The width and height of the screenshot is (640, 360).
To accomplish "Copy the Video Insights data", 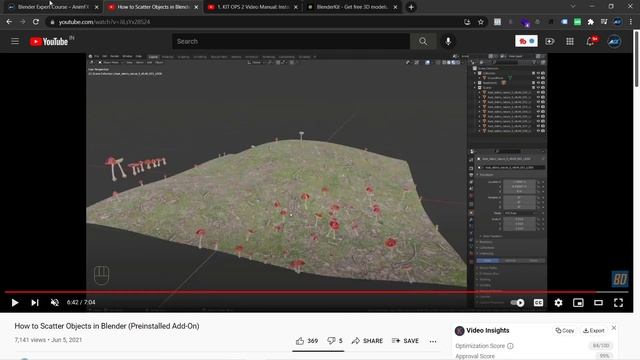I will click(x=565, y=330).
